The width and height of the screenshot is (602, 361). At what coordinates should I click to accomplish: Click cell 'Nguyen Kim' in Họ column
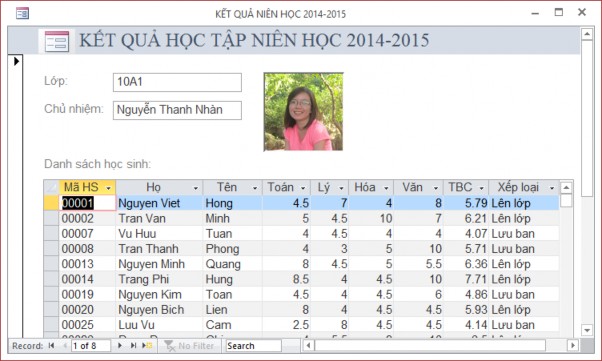tap(159, 294)
